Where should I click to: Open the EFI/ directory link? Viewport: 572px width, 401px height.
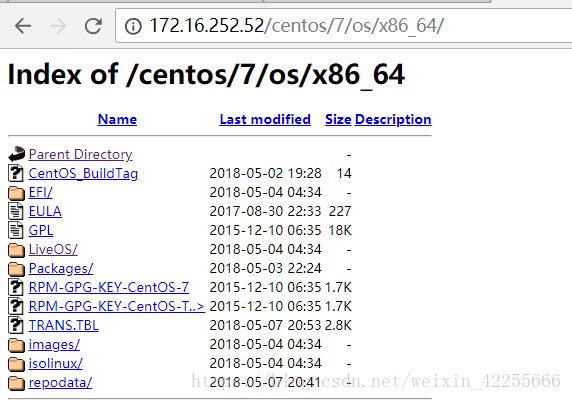pyautogui.click(x=40, y=192)
